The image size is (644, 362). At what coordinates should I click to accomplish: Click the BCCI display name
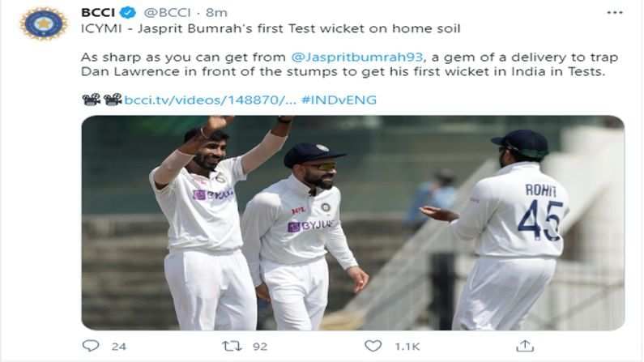coord(98,13)
